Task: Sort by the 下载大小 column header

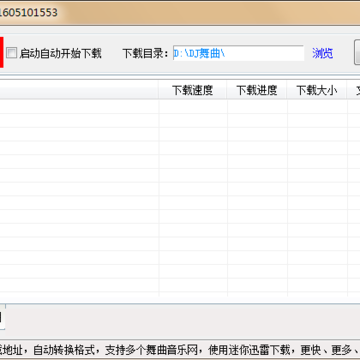Action: (317, 90)
